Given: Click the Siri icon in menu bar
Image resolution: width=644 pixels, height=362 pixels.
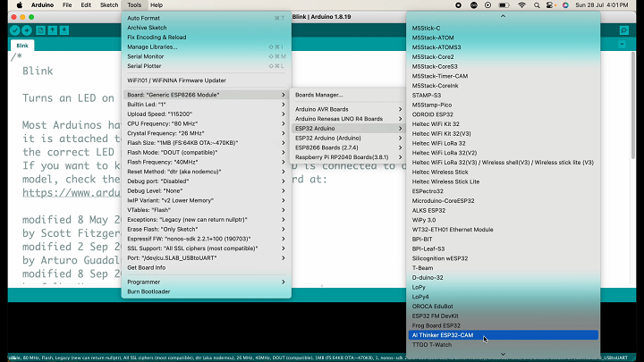Looking at the screenshot, I should coord(565,5).
